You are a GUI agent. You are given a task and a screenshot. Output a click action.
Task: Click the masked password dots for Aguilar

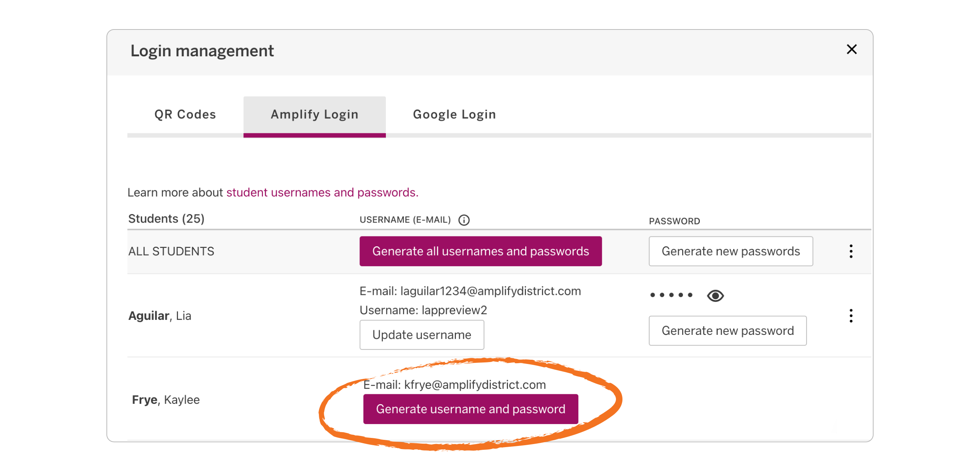(671, 295)
